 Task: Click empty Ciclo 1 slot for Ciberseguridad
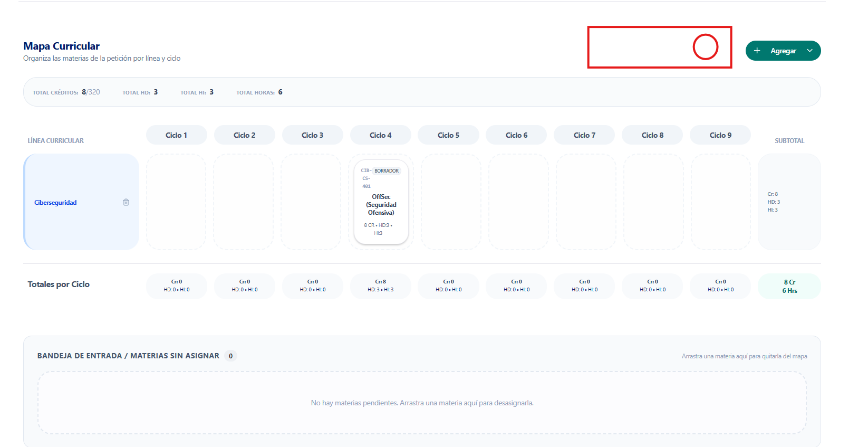[x=176, y=202]
